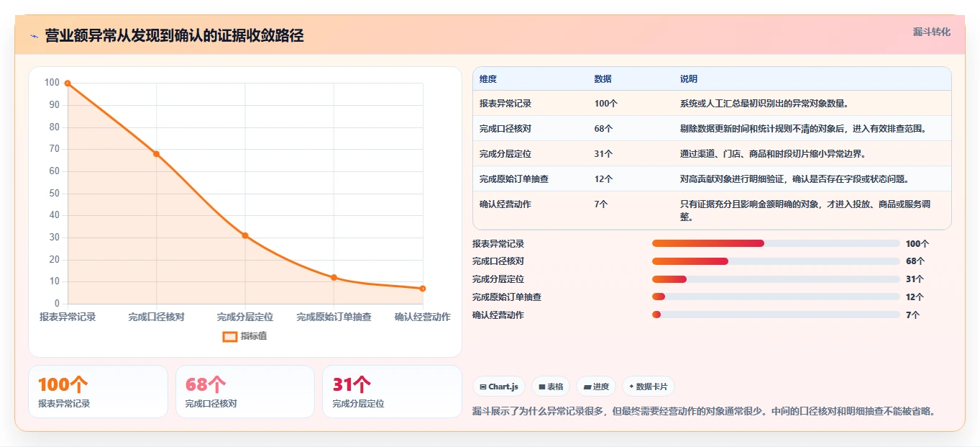Click the 完成原始订单抽查 table row name
980x447 pixels.
pyautogui.click(x=514, y=179)
